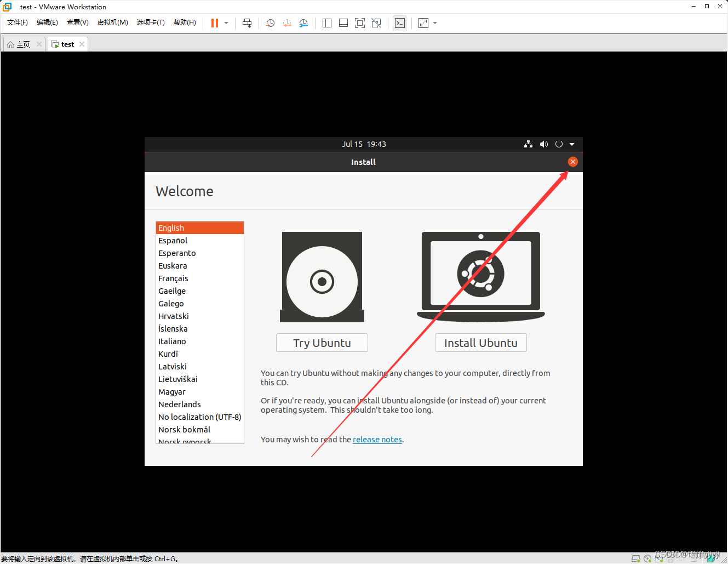Click the stretch guest display icon
Screen dimensions: 728x564
click(423, 23)
